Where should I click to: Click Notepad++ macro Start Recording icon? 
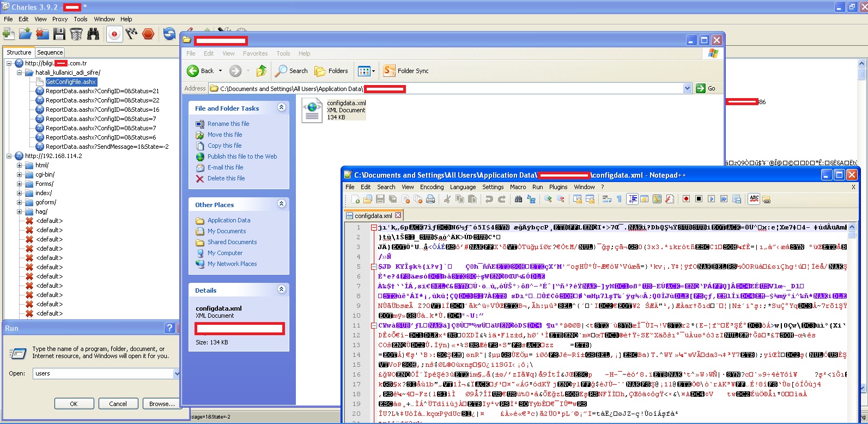(x=687, y=199)
